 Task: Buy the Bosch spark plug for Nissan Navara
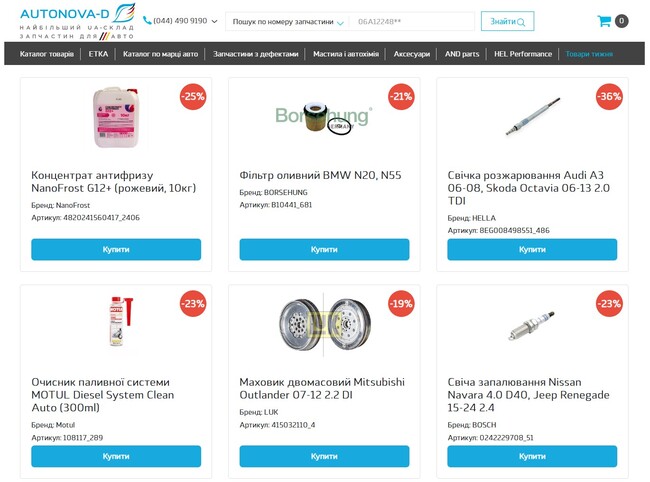(532, 456)
